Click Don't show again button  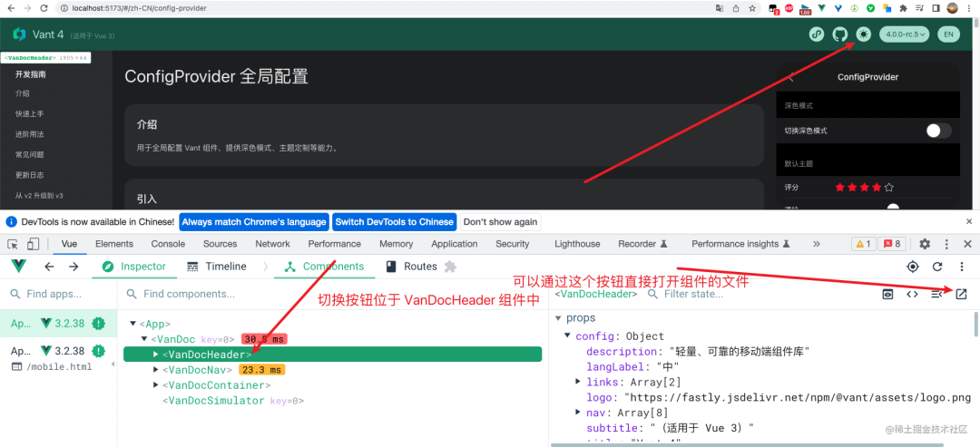click(500, 221)
